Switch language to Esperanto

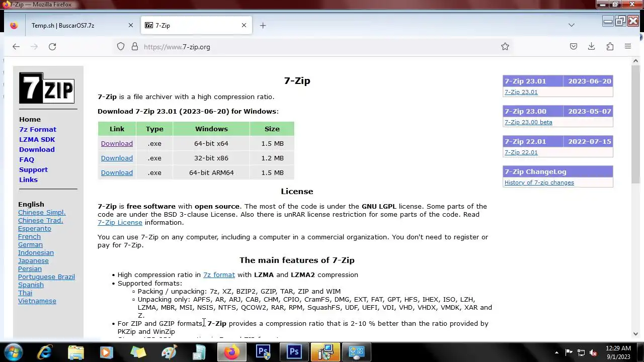pyautogui.click(x=35, y=229)
